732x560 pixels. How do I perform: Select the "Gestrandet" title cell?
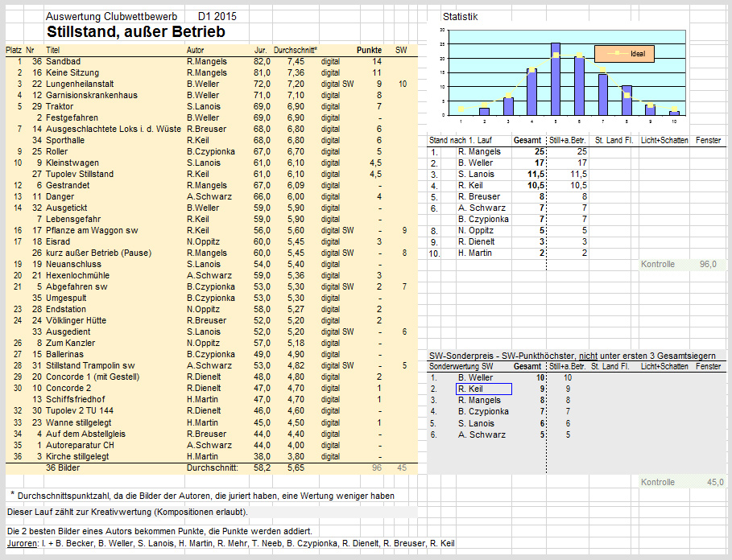68,185
